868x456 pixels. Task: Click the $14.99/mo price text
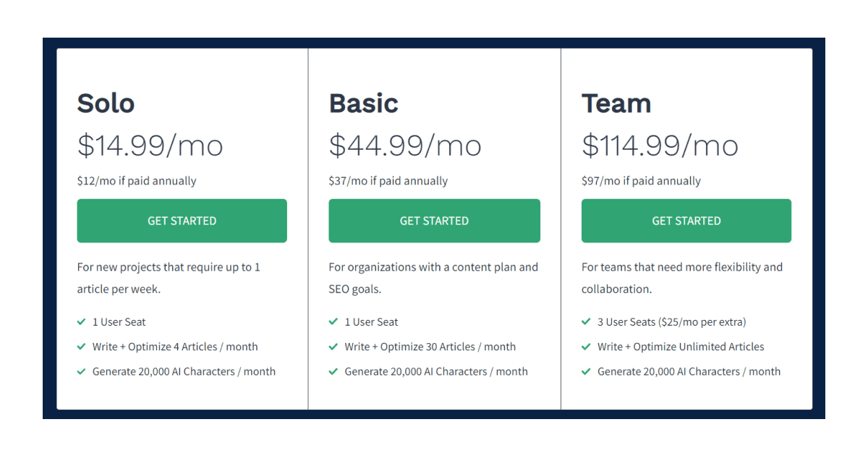(x=150, y=145)
